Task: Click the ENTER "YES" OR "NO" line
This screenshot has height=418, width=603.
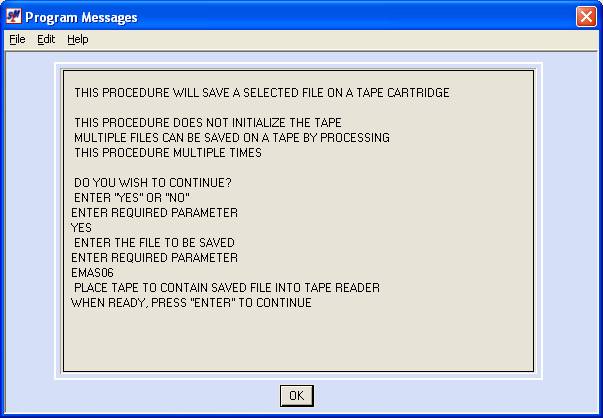Action: pyautogui.click(x=132, y=198)
